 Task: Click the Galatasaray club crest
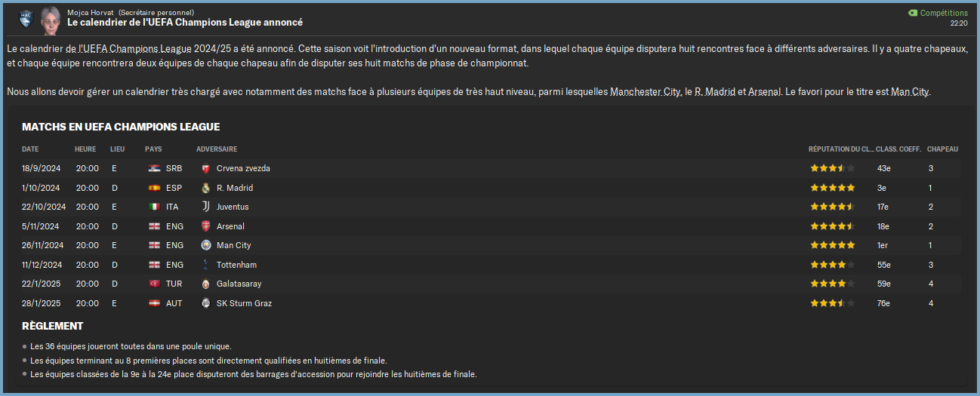point(205,284)
